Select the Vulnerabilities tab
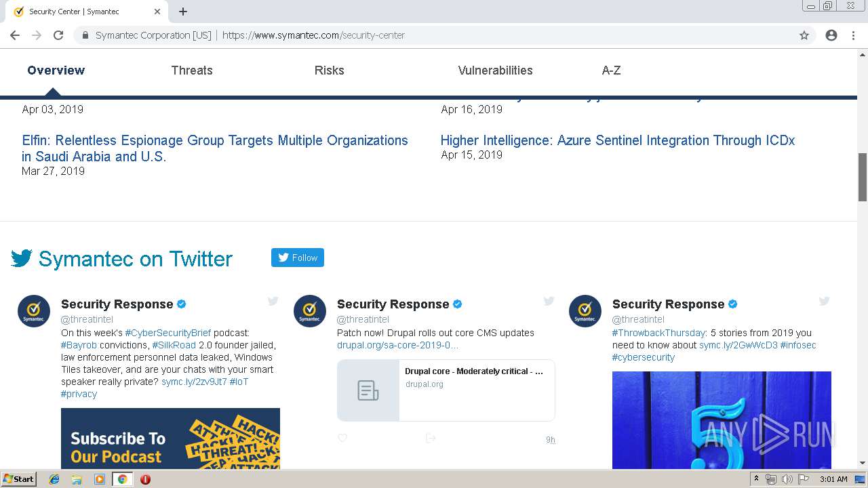The height and width of the screenshot is (488, 868). pyautogui.click(x=496, y=70)
